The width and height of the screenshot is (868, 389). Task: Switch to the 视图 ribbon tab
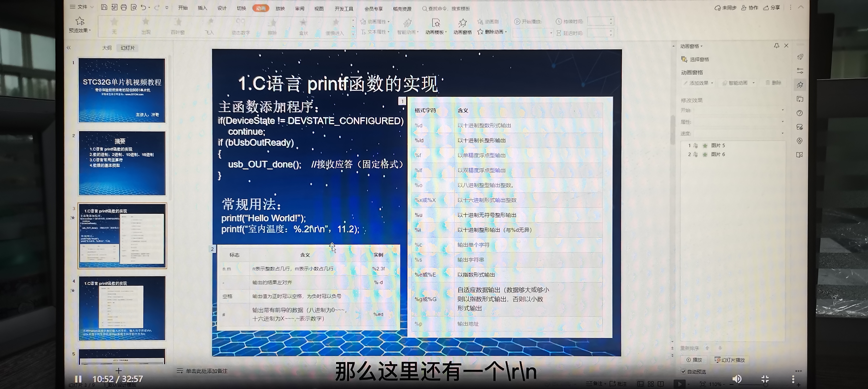[x=319, y=8]
